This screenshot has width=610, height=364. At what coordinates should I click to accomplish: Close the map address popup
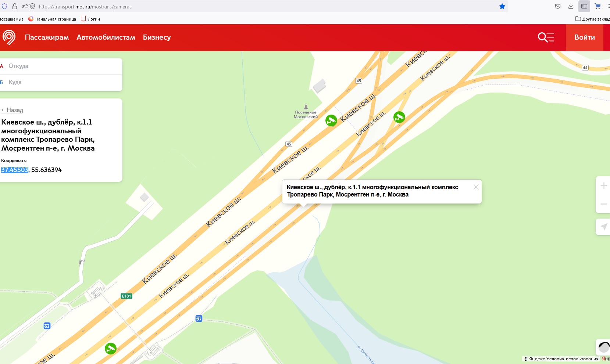476,187
